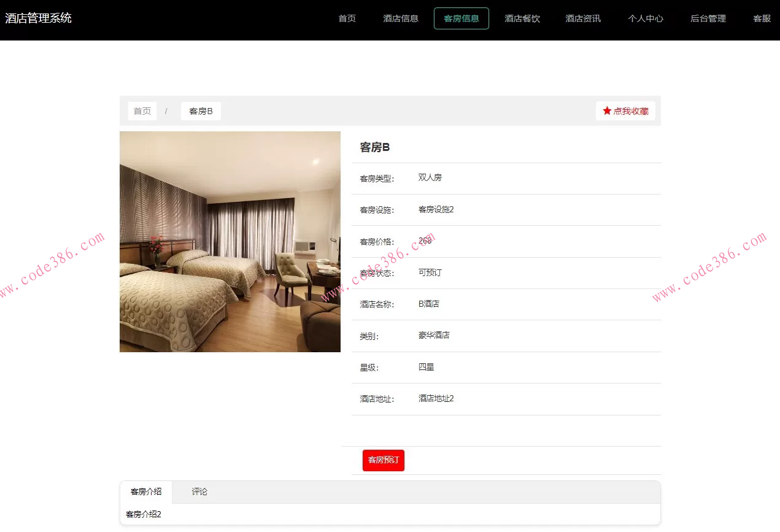Click 首页 in the breadcrumb trail
The height and width of the screenshot is (532, 780).
[x=142, y=110]
